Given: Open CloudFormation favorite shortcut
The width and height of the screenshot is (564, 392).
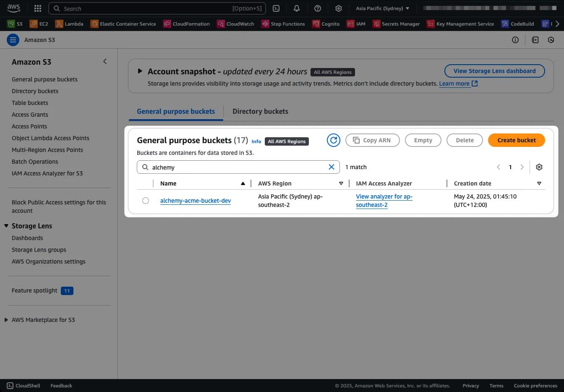Looking at the screenshot, I should tap(186, 24).
